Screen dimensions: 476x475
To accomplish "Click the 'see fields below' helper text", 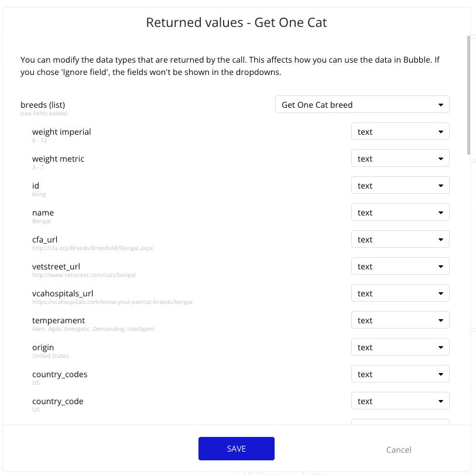I will click(x=43, y=113).
